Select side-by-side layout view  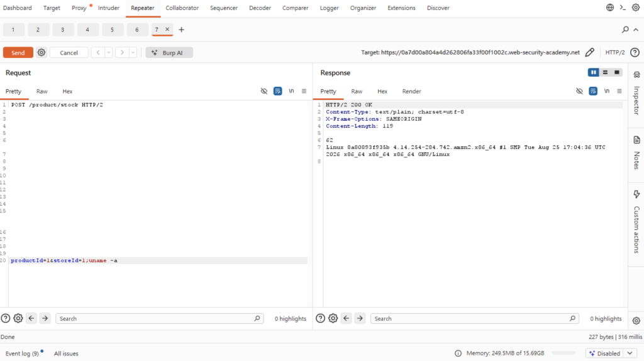594,72
